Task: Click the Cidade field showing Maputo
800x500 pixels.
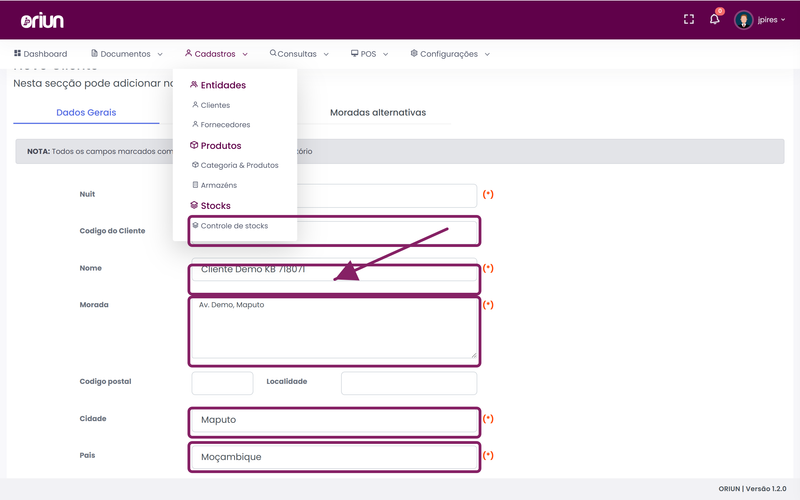Action: pos(334,420)
